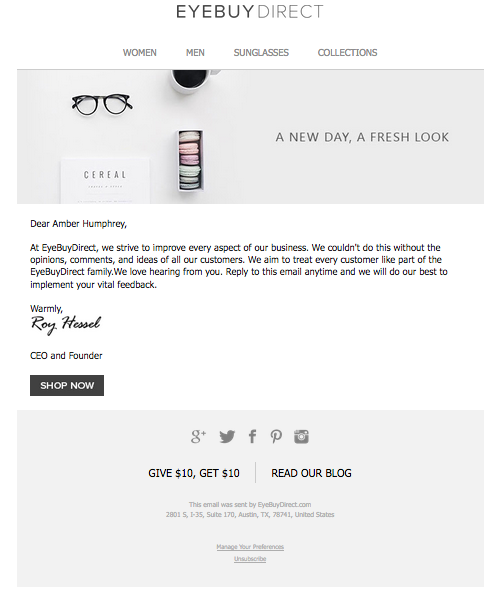Click the A New Day, A Fresh Look headline
The width and height of the screenshot is (497, 598).
tap(362, 137)
